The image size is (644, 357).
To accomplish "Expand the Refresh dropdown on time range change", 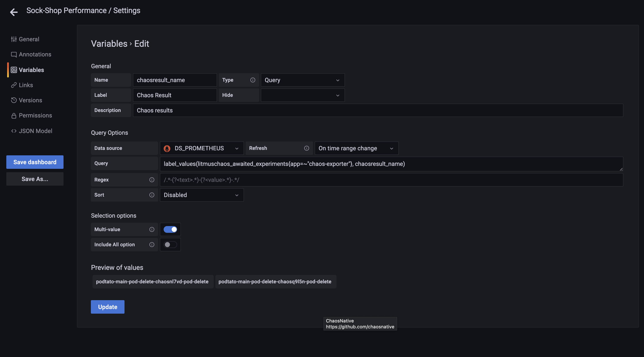I will [356, 148].
